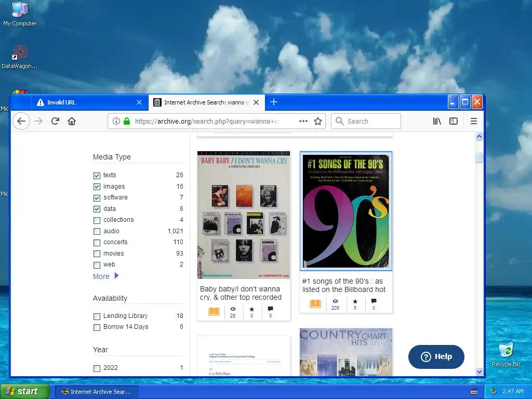532x399 pixels.
Task: Bookmark this page with the star icon
Action: (318, 121)
